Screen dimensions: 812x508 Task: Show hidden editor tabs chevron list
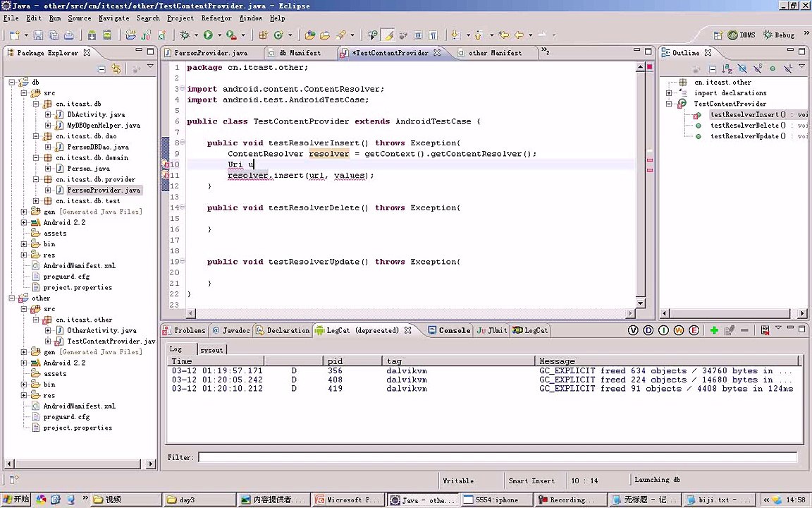click(546, 52)
